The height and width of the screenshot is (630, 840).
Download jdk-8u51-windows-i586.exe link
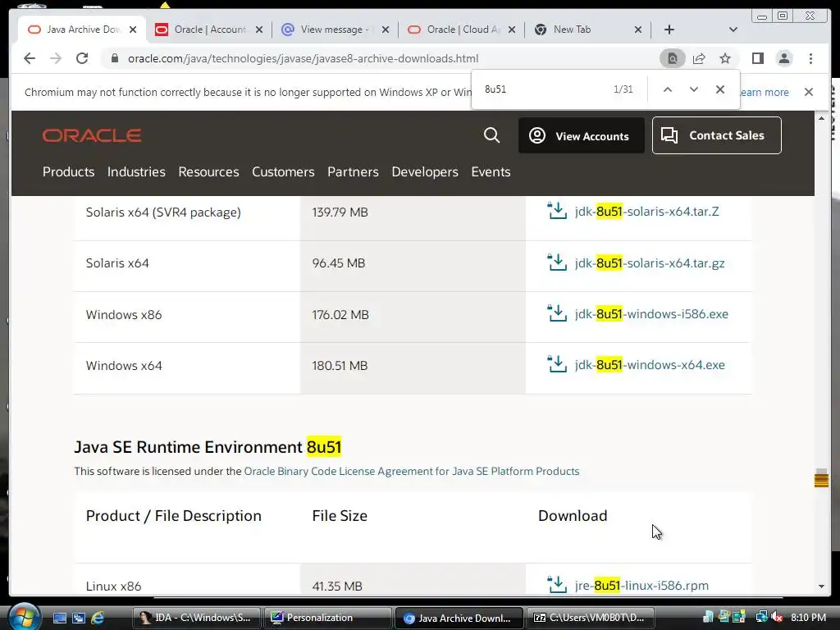(651, 314)
